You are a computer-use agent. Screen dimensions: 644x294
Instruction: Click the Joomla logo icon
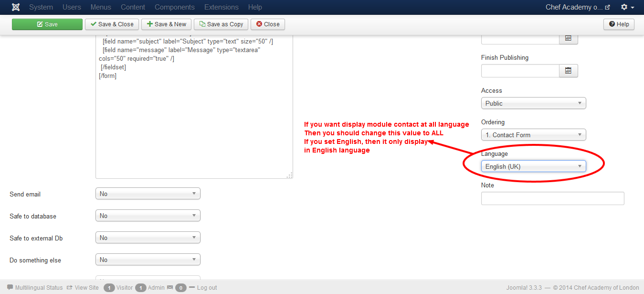coord(16,7)
